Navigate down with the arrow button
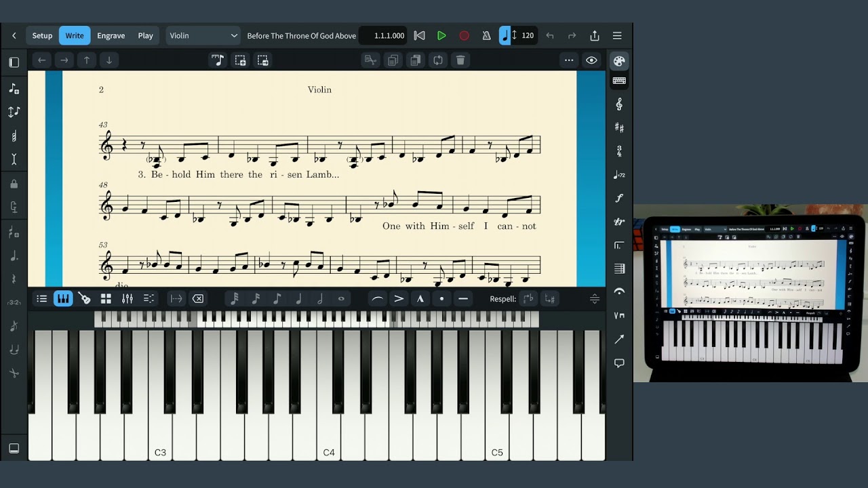 [109, 60]
